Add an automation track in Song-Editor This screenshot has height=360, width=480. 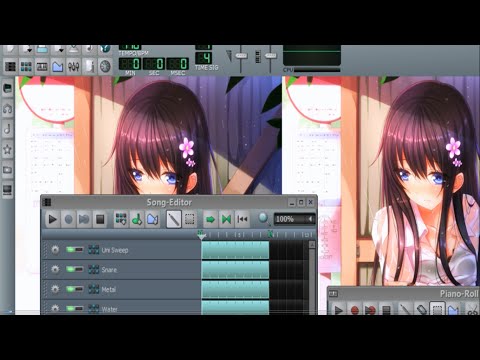coord(152,219)
